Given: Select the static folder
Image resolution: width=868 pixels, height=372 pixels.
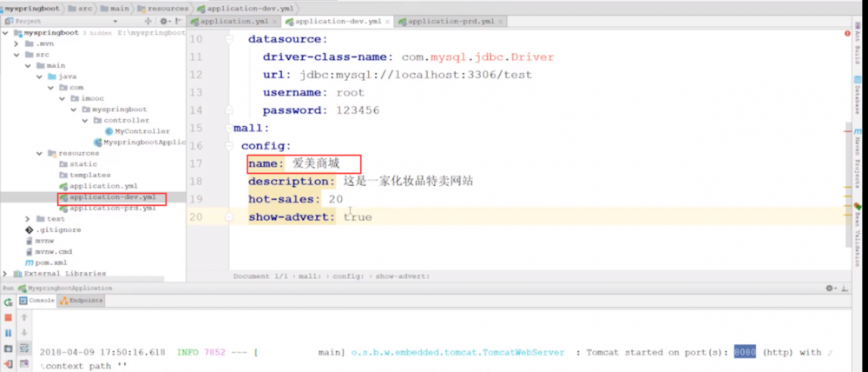Looking at the screenshot, I should tap(78, 164).
